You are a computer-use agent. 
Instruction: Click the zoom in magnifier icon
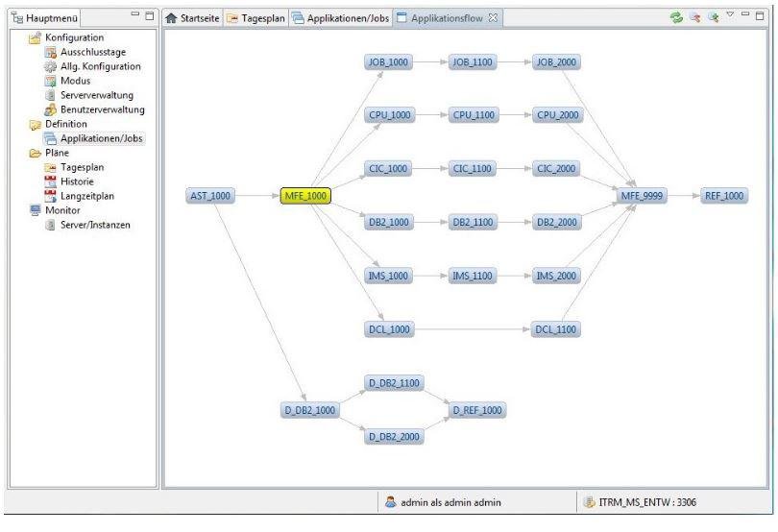(714, 17)
